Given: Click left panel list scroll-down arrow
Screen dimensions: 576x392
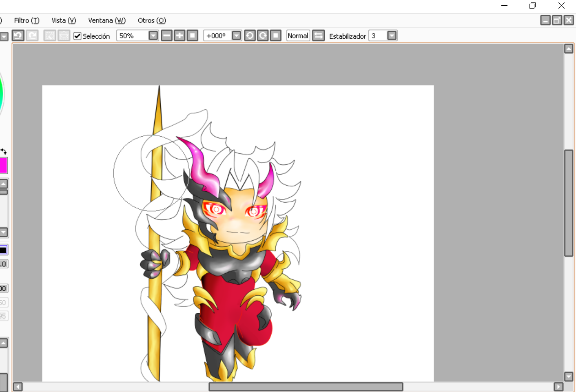Looking at the screenshot, I should coord(4,233).
